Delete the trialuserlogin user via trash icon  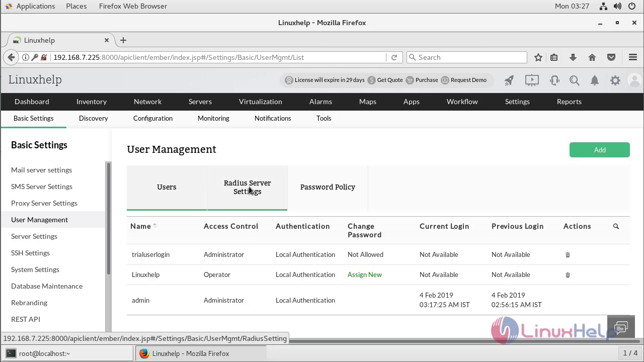pyautogui.click(x=568, y=255)
